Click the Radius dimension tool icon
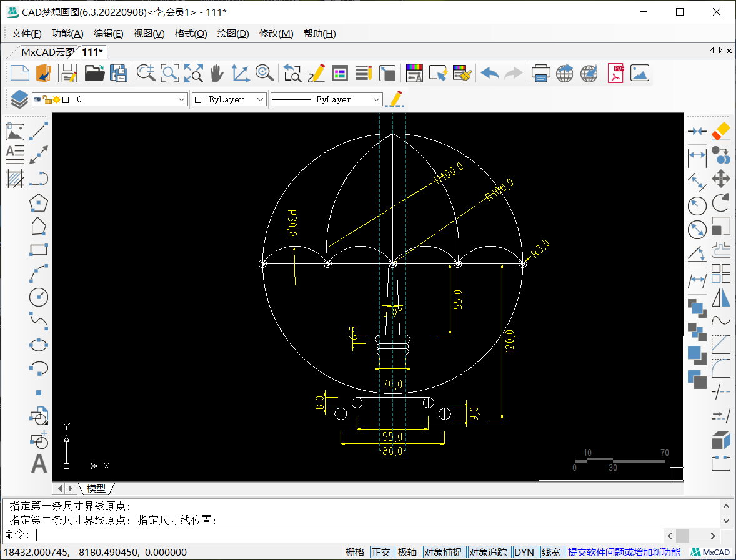This screenshot has width=736, height=560. pos(697,206)
